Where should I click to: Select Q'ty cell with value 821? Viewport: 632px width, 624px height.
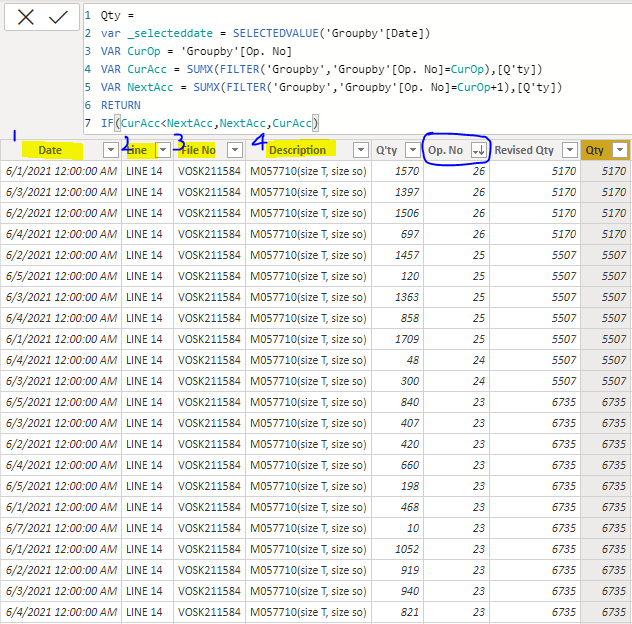pos(397,612)
